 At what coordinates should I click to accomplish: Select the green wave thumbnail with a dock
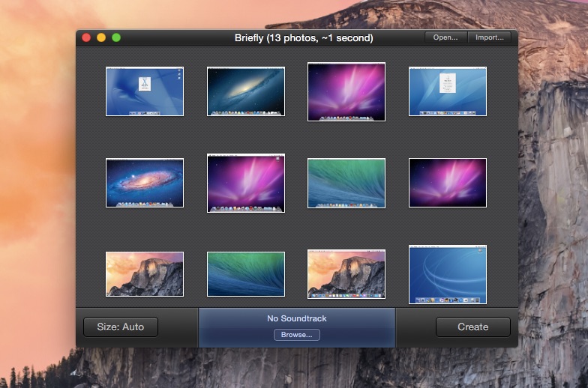(x=346, y=183)
